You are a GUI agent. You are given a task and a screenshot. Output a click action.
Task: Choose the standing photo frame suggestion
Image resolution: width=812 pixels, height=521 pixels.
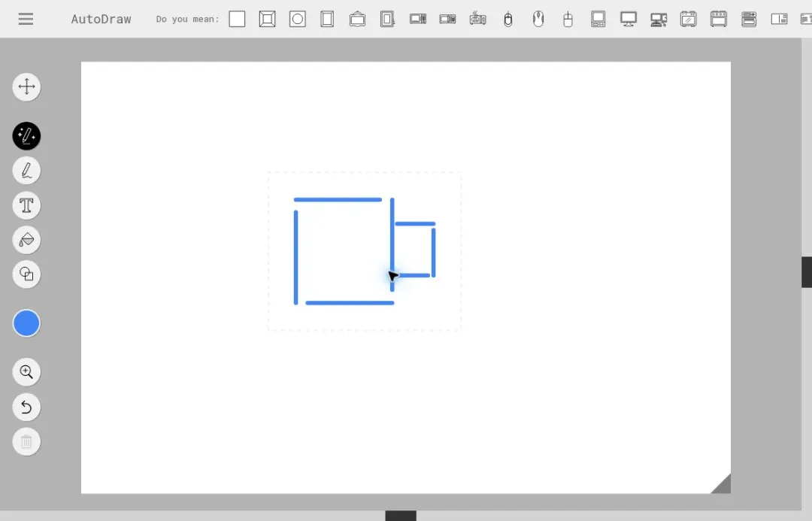click(x=387, y=19)
